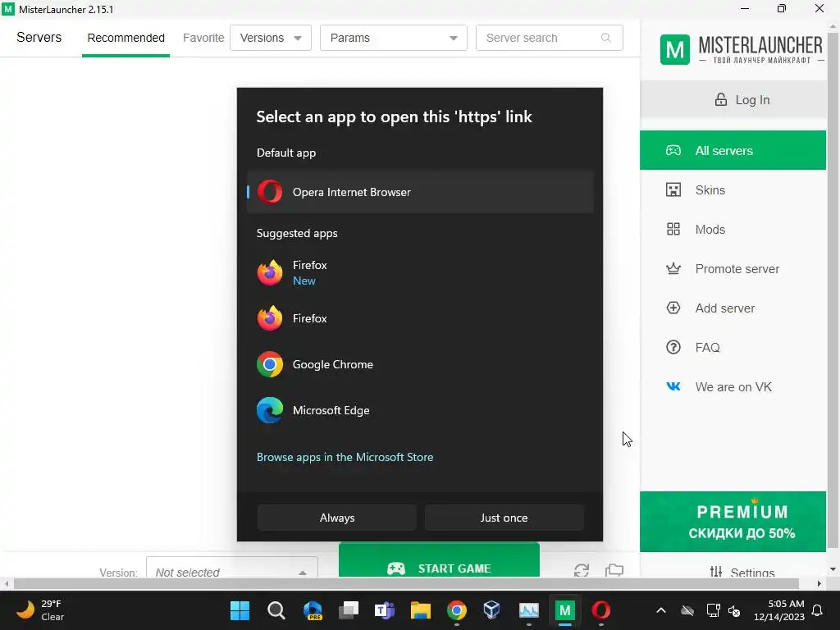Pick Google Chrome to open link
This screenshot has height=630, width=840.
(x=420, y=364)
